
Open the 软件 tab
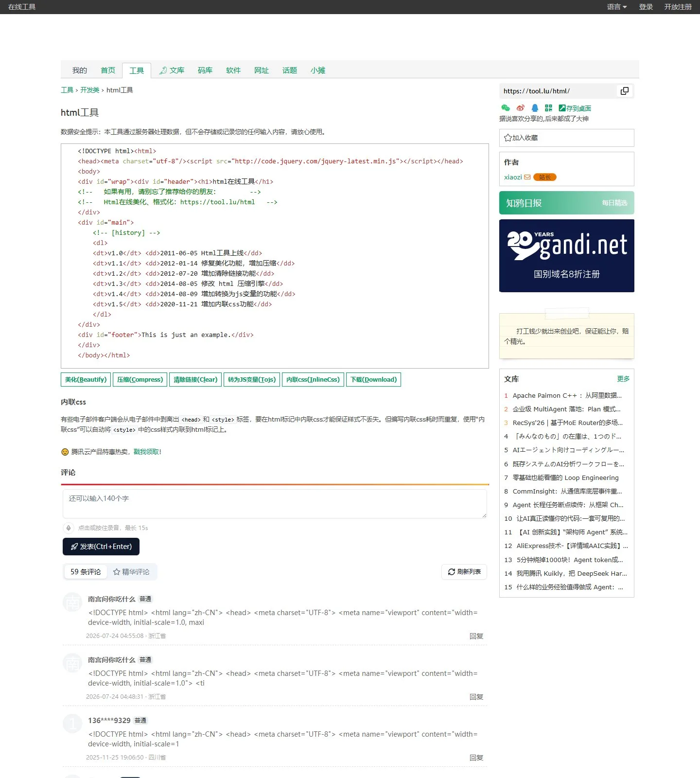[x=233, y=71]
